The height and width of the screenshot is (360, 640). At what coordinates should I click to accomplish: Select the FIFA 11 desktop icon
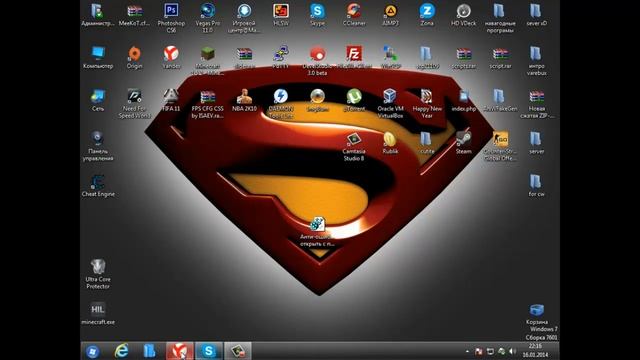pyautogui.click(x=171, y=97)
